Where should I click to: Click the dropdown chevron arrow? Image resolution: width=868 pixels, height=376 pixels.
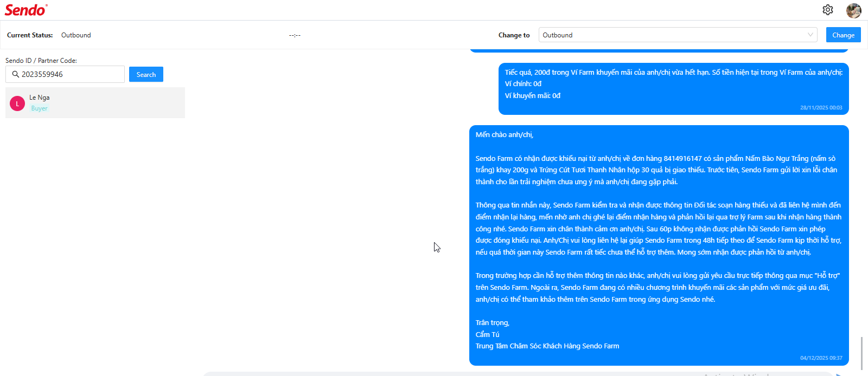(810, 35)
